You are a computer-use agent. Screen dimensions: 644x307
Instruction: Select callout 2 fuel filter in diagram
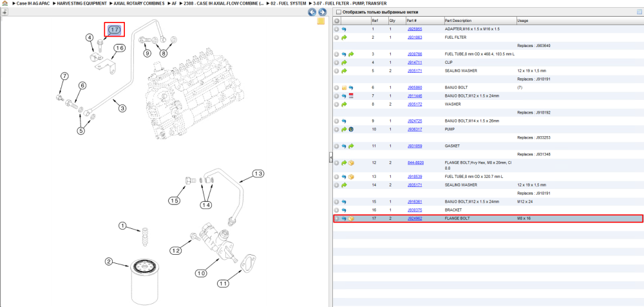[x=109, y=261]
